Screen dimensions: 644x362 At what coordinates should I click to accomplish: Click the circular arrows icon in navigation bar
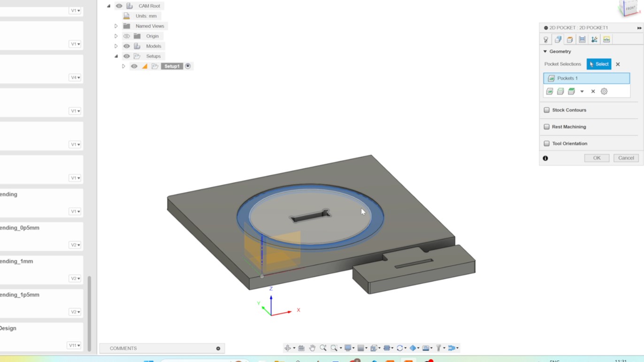point(400,348)
